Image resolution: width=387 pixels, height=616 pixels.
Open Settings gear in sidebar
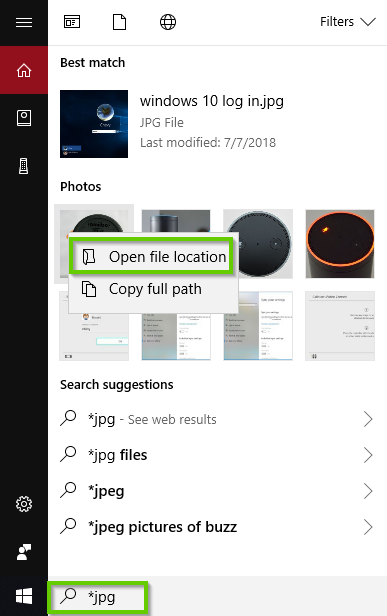(24, 504)
